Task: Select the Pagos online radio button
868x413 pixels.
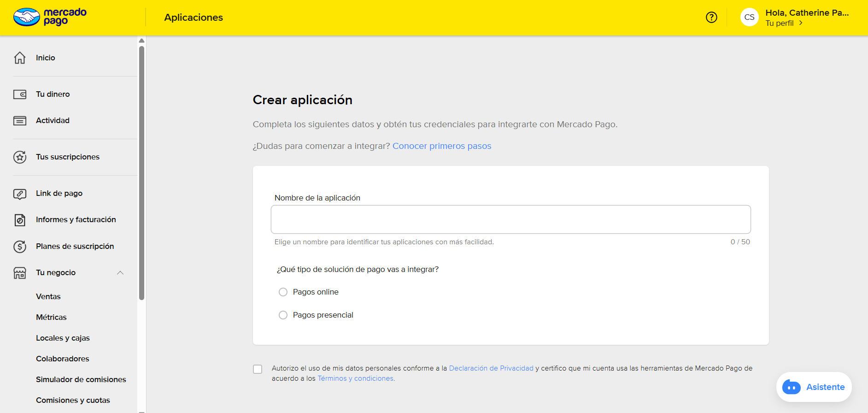Action: click(283, 292)
